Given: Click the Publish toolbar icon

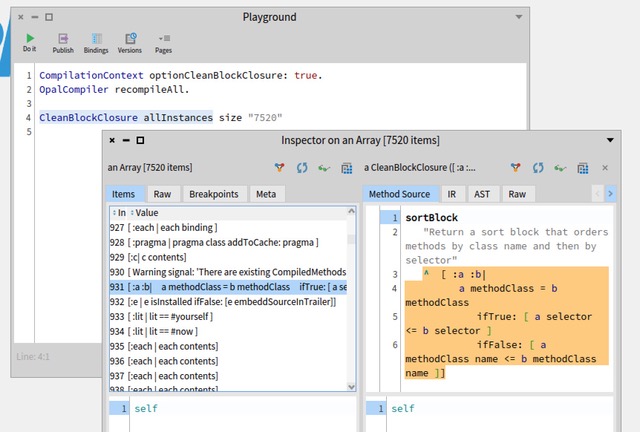Looking at the screenshot, I should (63, 41).
